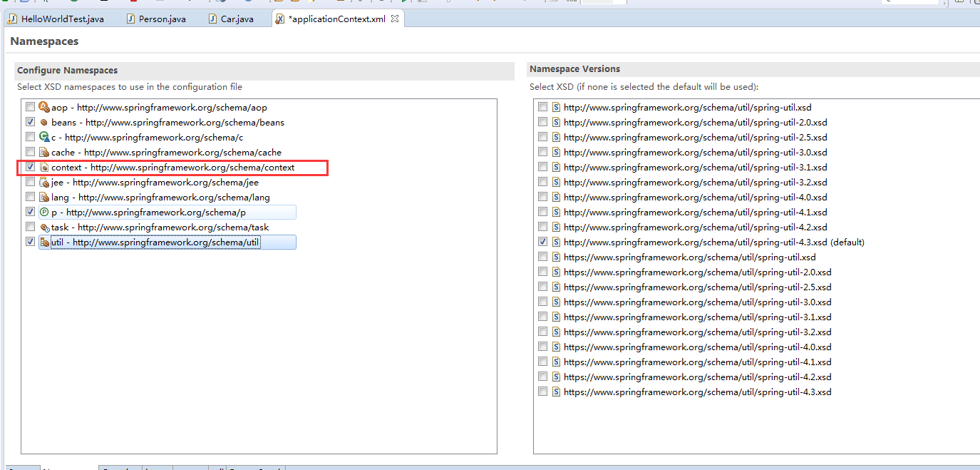Click the p namespace icon
980x470 pixels.
pos(44,213)
